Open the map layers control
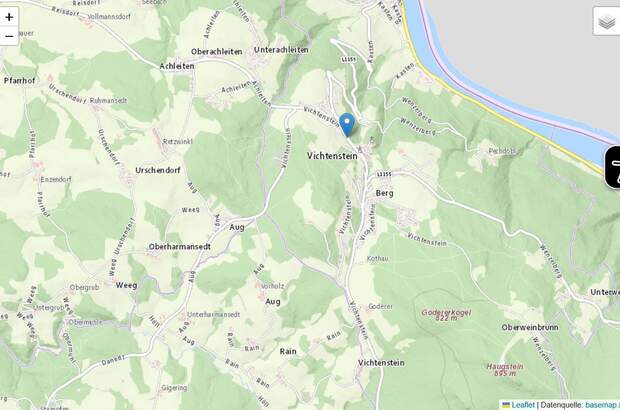Image resolution: width=620 pixels, height=410 pixels. tap(607, 22)
